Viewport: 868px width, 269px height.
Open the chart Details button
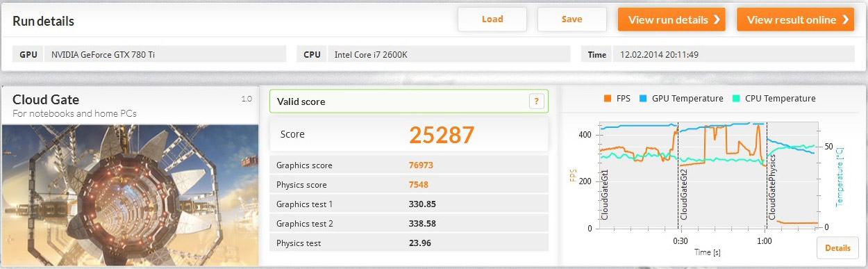[837, 248]
